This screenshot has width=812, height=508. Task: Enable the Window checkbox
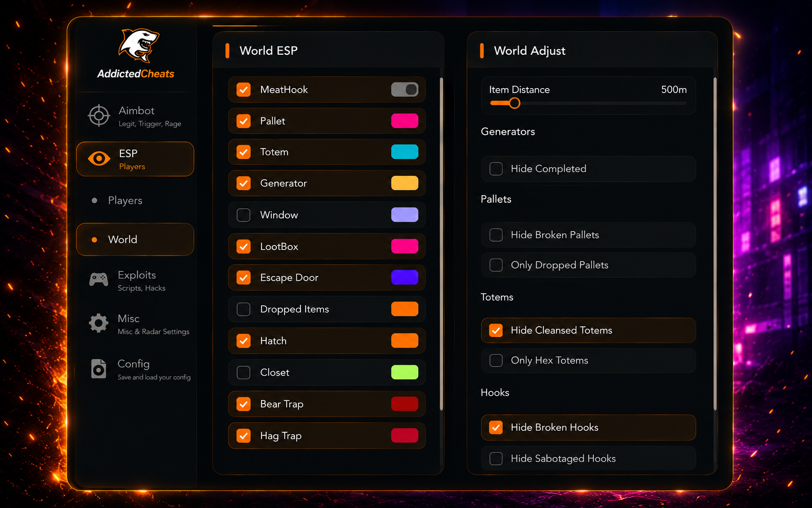pos(244,215)
